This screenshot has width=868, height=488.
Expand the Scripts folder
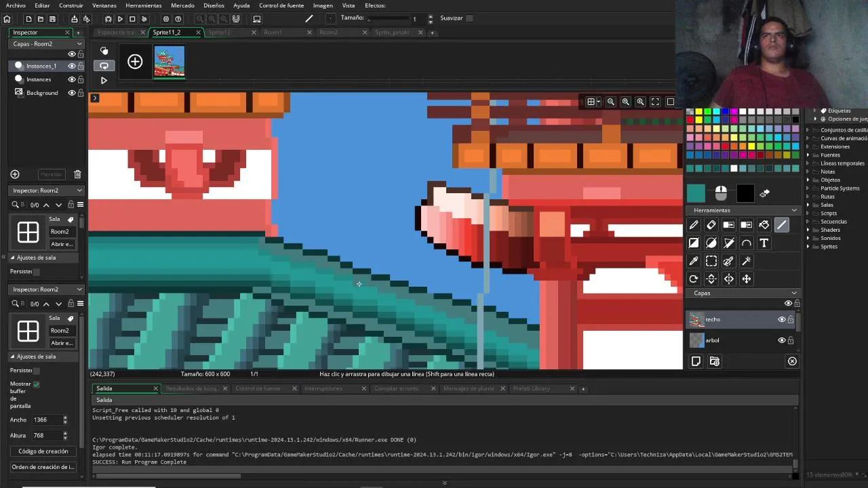point(808,213)
